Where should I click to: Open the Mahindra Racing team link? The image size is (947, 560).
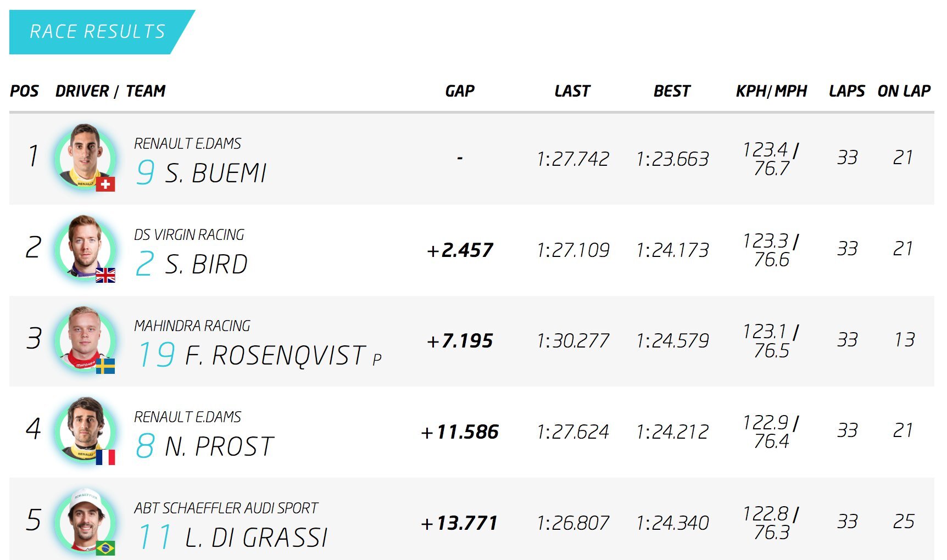192,326
